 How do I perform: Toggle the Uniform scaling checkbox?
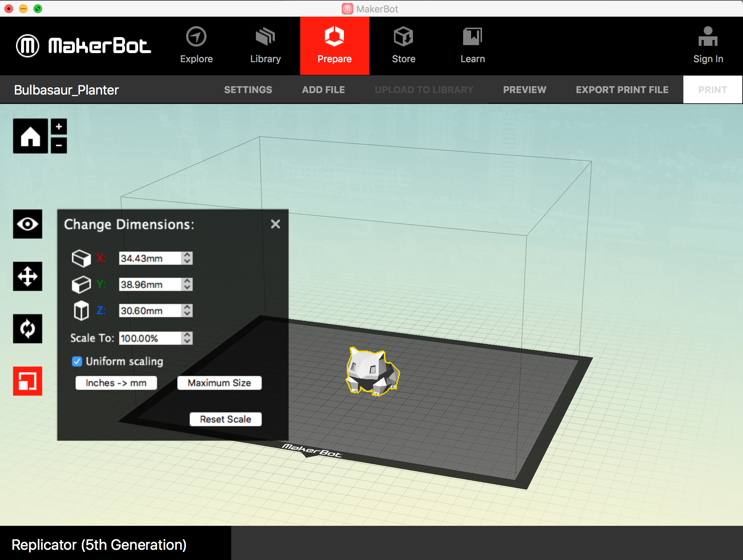click(x=77, y=361)
